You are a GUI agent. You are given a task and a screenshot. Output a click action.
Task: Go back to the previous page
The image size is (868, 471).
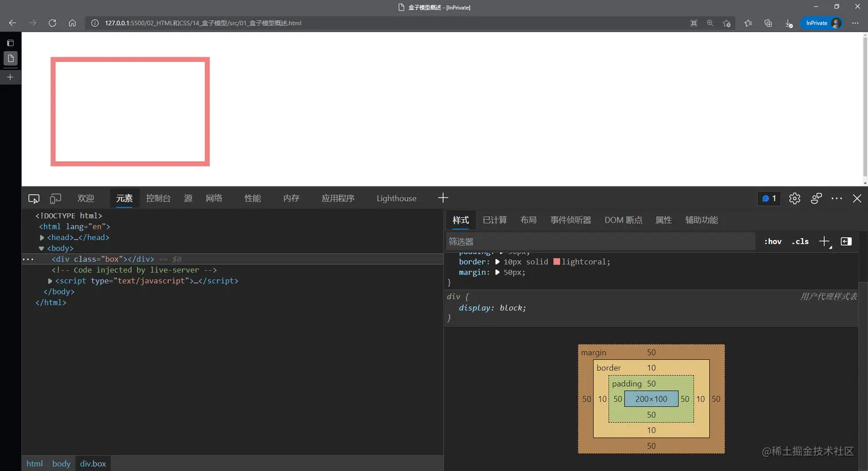[12, 23]
